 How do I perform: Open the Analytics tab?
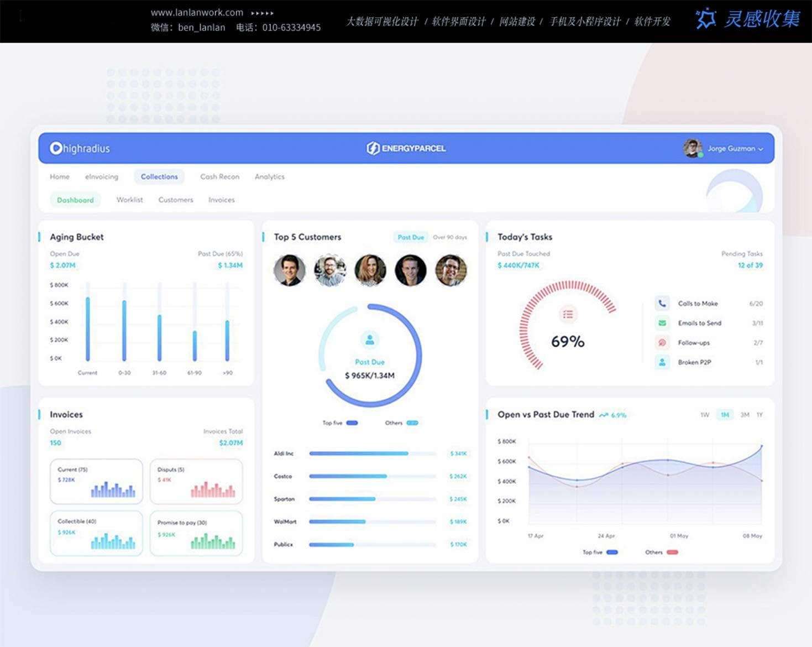(270, 177)
